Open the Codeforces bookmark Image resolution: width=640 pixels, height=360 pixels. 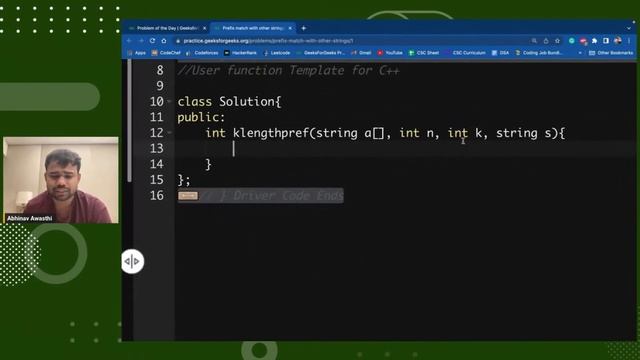[x=202, y=53]
